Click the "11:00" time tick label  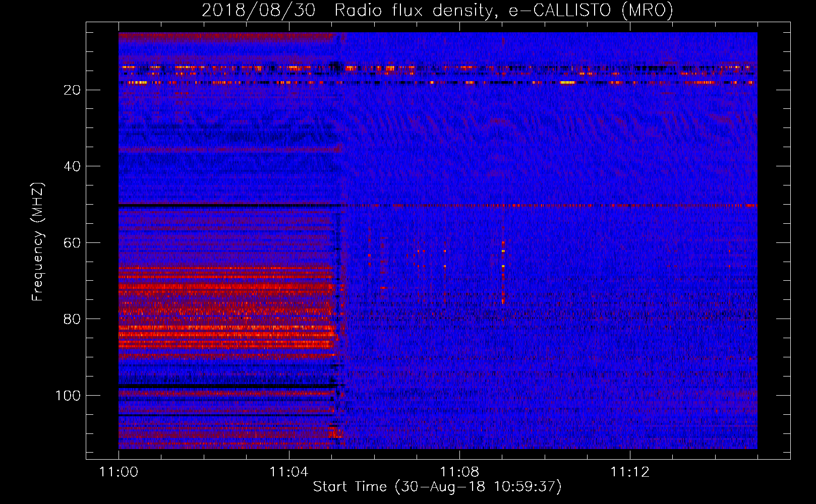pyautogui.click(x=119, y=472)
